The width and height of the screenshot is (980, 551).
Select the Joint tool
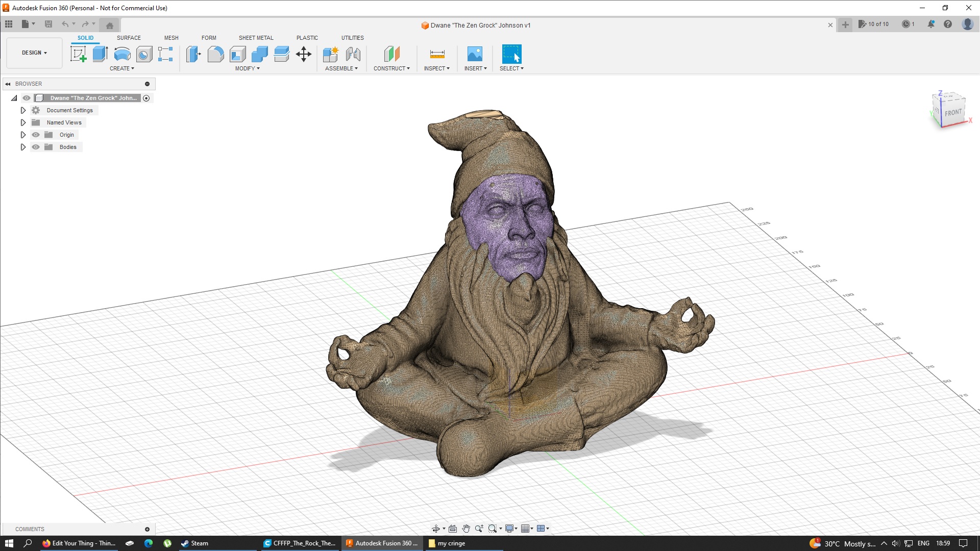[353, 54]
